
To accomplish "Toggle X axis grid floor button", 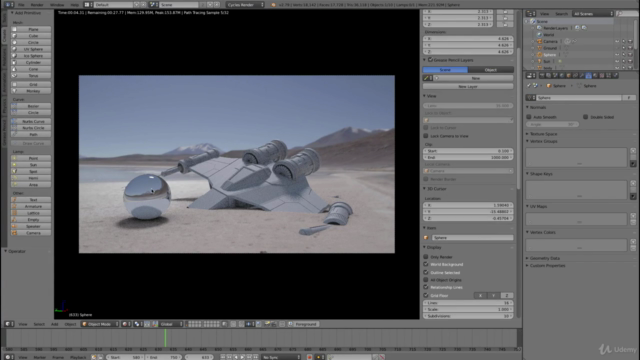I will 480,296.
